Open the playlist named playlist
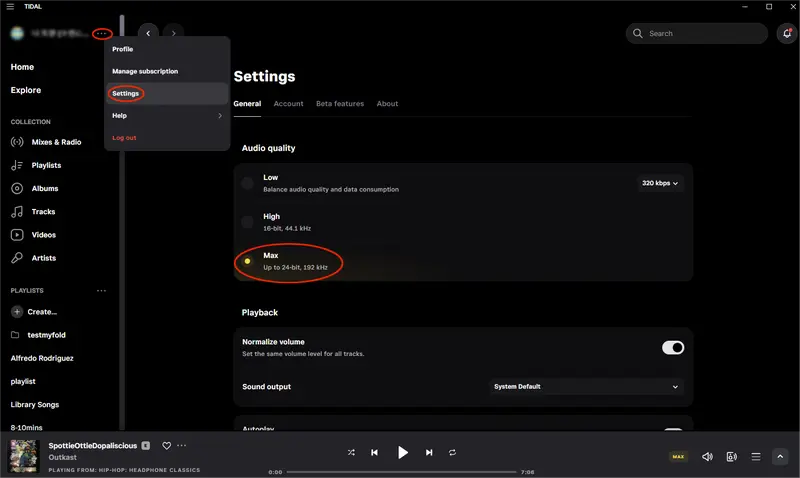This screenshot has height=478, width=800. click(23, 382)
